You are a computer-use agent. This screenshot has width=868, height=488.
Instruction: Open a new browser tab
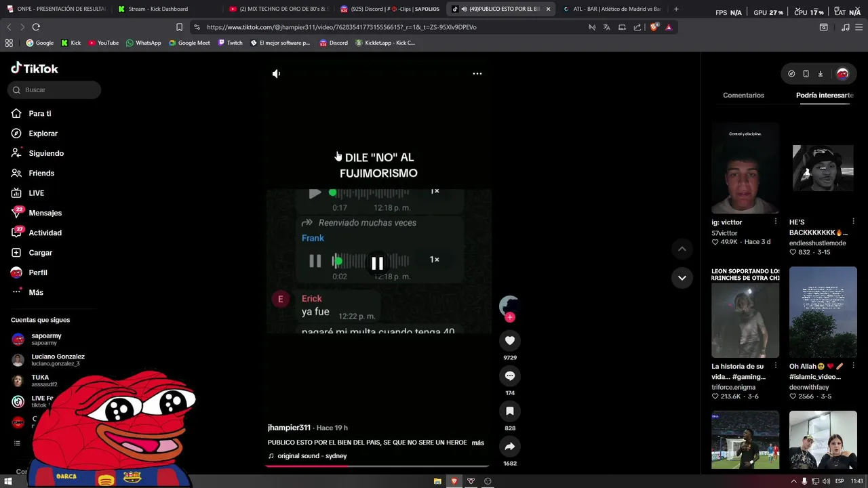pyautogui.click(x=676, y=9)
